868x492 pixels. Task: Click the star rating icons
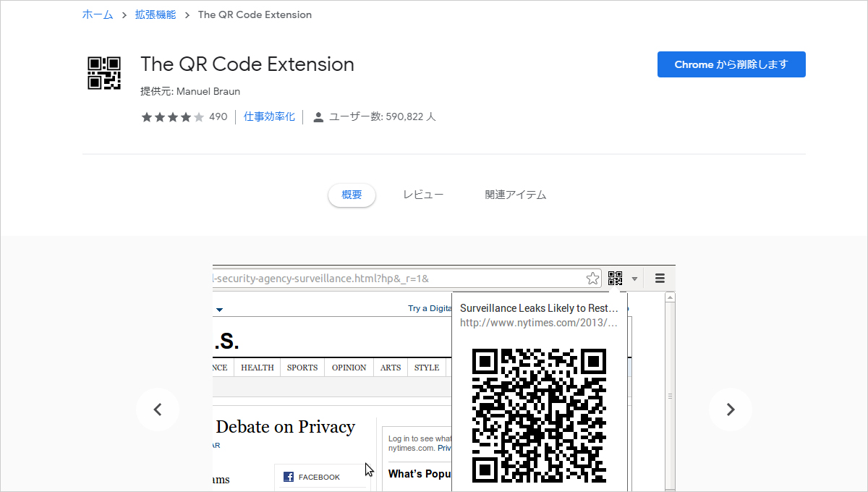[173, 117]
